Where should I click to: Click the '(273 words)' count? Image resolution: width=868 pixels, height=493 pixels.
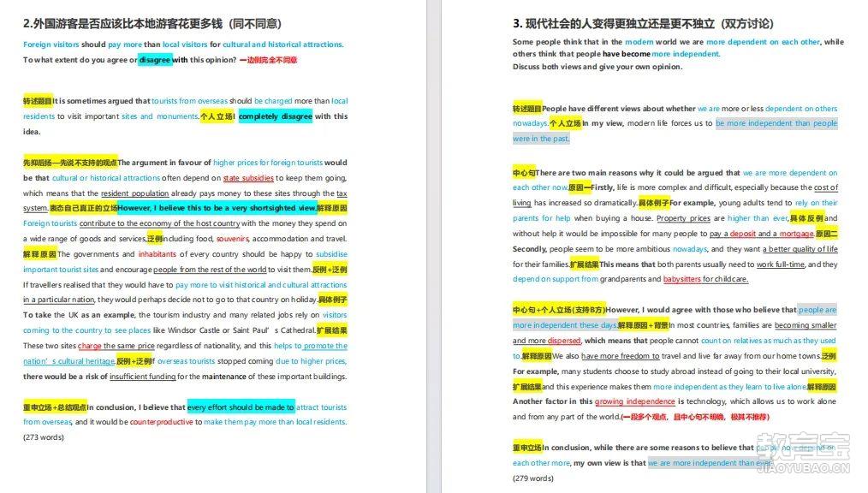(x=43, y=437)
